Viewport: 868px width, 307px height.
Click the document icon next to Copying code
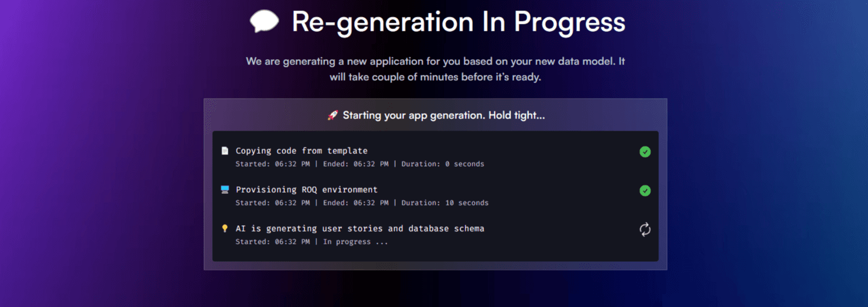tap(225, 151)
